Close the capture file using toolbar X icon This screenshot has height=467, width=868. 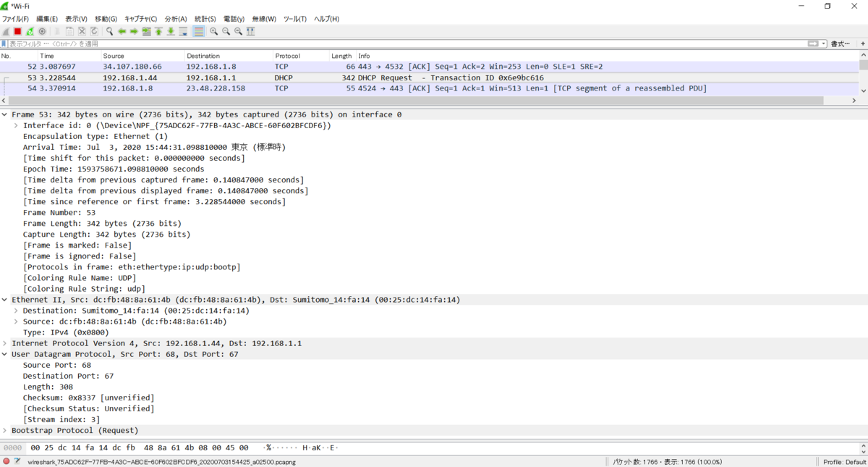(x=82, y=31)
